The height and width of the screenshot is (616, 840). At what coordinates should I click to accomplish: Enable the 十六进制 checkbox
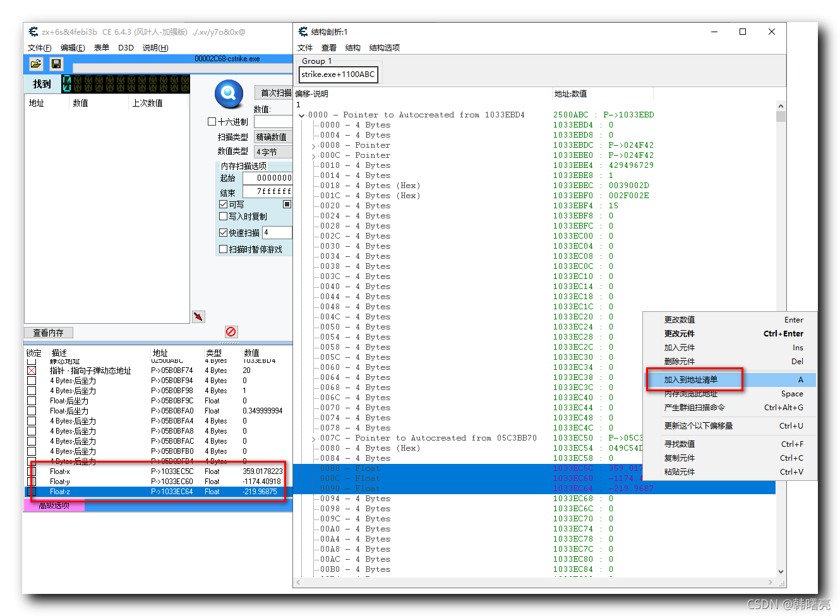click(x=212, y=121)
